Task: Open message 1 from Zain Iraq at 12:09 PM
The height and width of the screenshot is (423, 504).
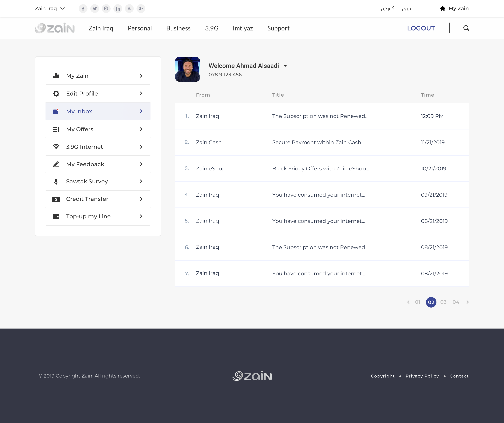Action: (x=322, y=116)
